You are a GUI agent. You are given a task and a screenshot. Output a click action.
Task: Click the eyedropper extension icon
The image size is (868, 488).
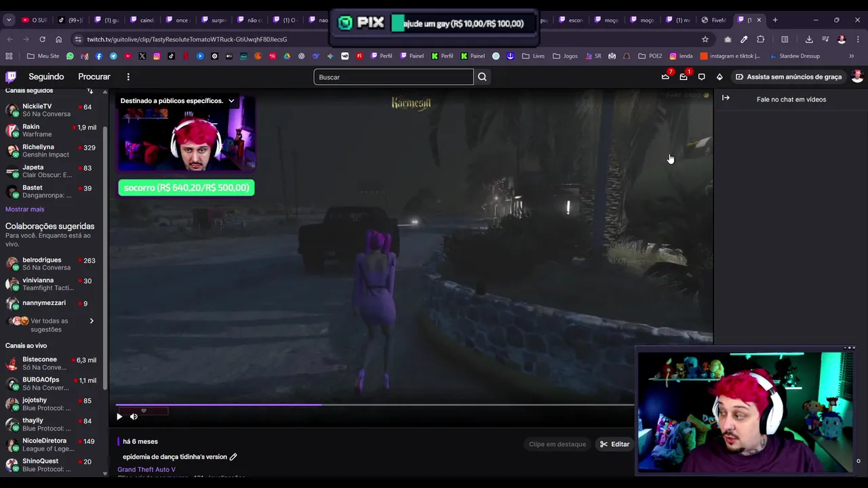click(744, 39)
